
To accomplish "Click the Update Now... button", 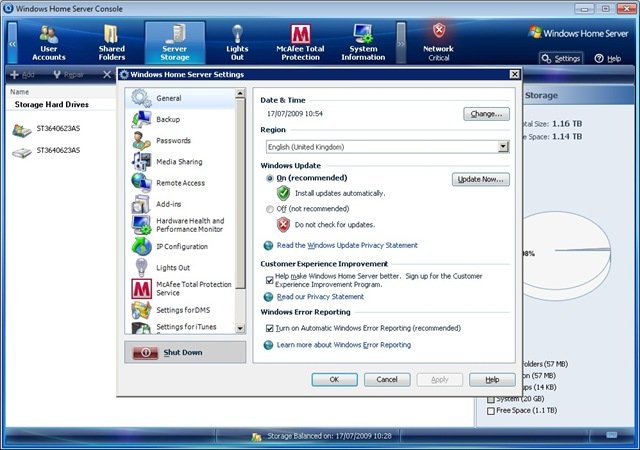I will coord(481,179).
